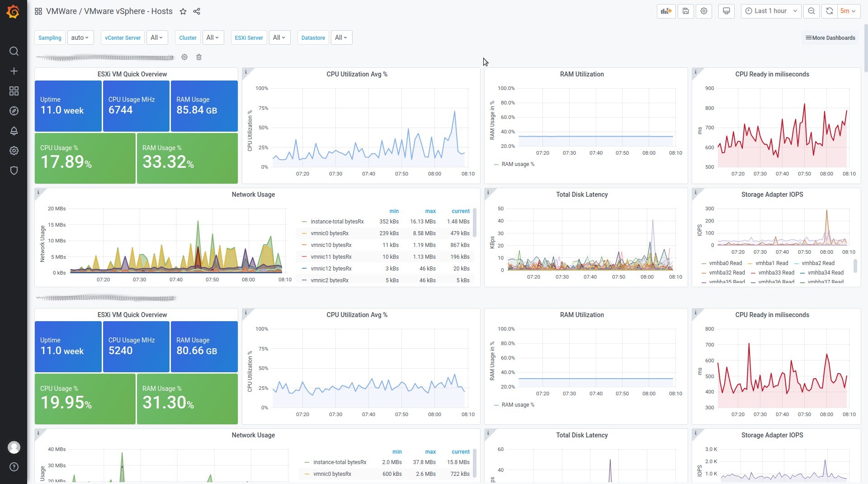Click the Grafana logo icon
868x484 pixels.
13,12
